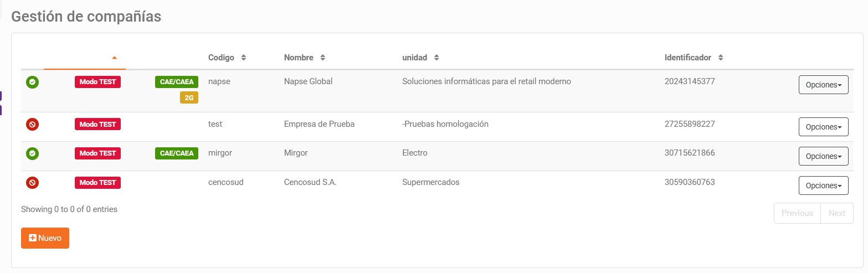Click the yellow 2G badge
Screen dimensions: 868x273
189,98
